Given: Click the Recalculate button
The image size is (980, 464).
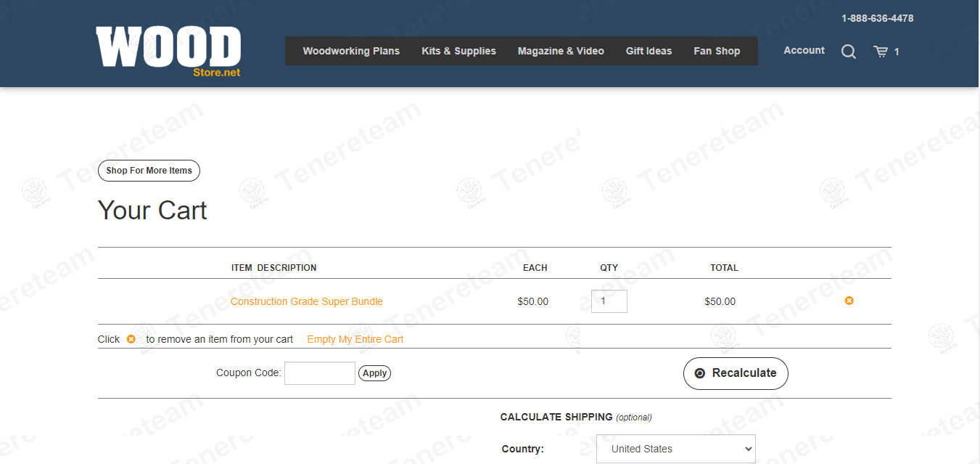Looking at the screenshot, I should tap(736, 373).
